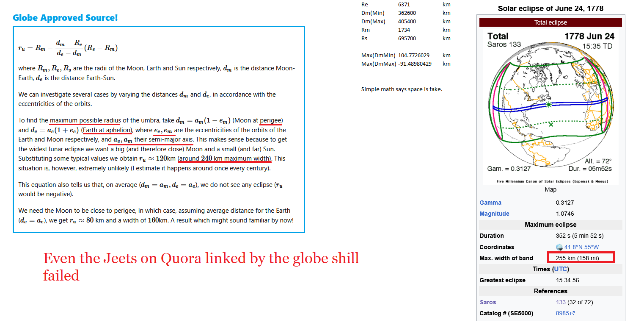Image resolution: width=644 pixels, height=328 pixels.
Task: Click the 'Duration' row label
Action: coord(492,236)
